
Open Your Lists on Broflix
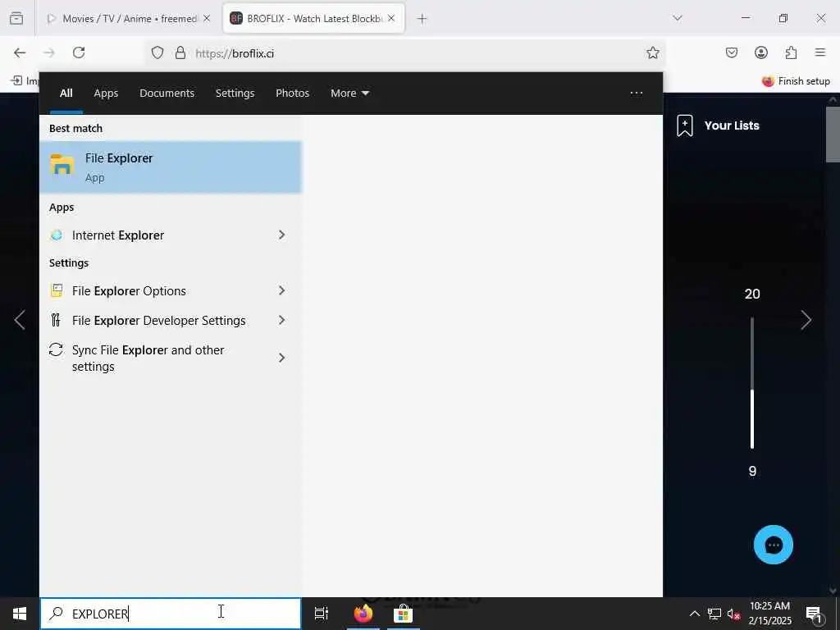tap(718, 126)
